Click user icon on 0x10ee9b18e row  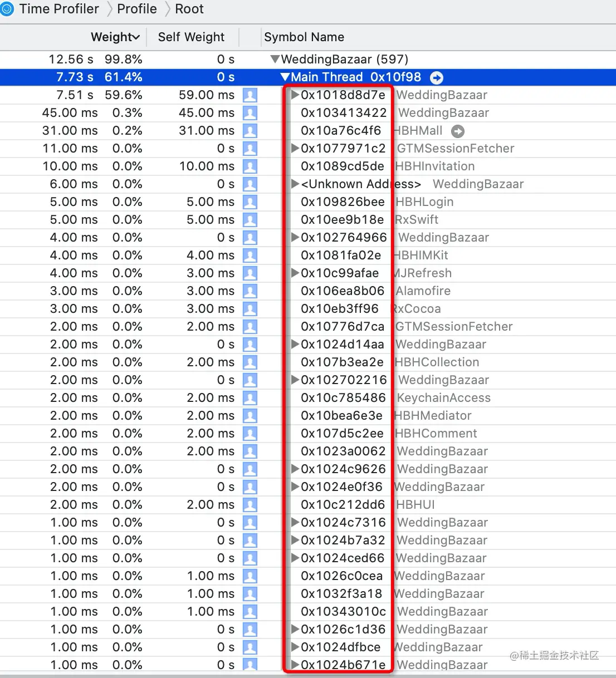pyautogui.click(x=251, y=220)
